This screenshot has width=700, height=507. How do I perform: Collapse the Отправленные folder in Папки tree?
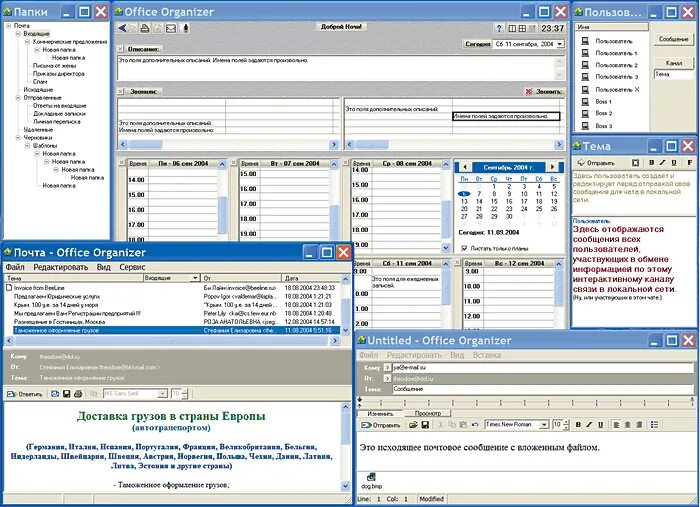point(18,98)
